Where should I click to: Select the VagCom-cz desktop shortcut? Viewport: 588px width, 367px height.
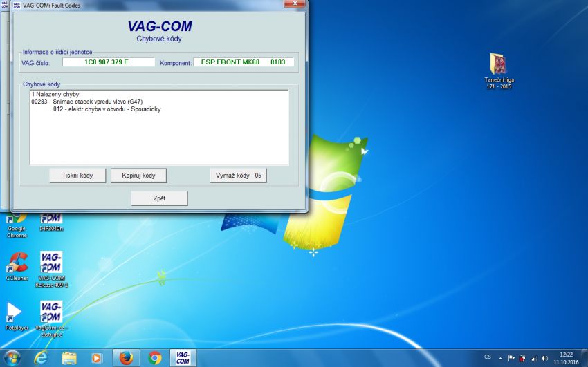point(51,314)
